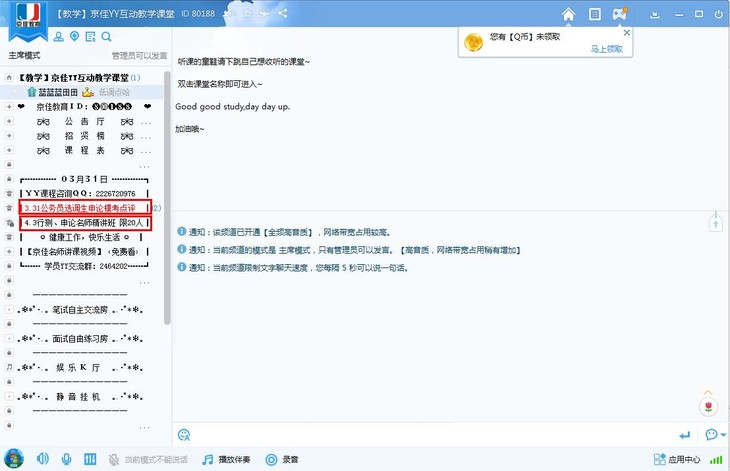Click the location pin icon in sidebar
The image size is (730, 471).
74,36
